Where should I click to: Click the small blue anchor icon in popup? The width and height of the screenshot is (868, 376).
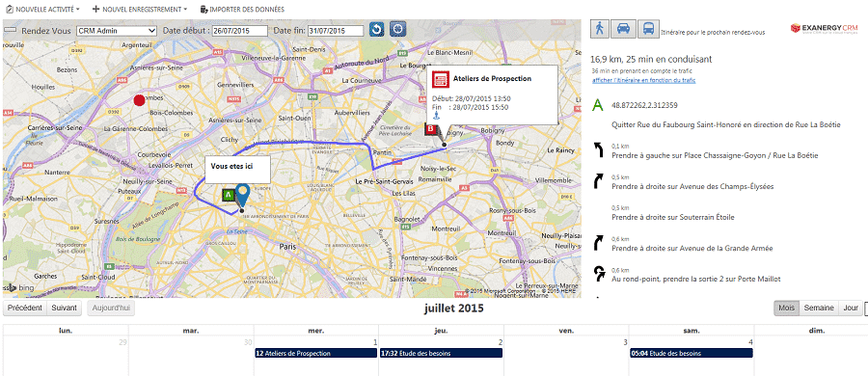click(436, 116)
